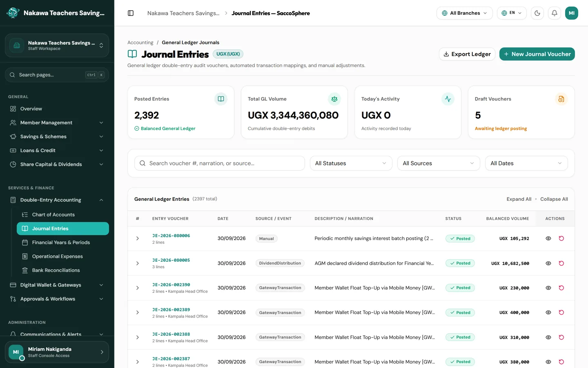Focus the voucher search field
This screenshot has height=368, width=588.
pos(220,163)
